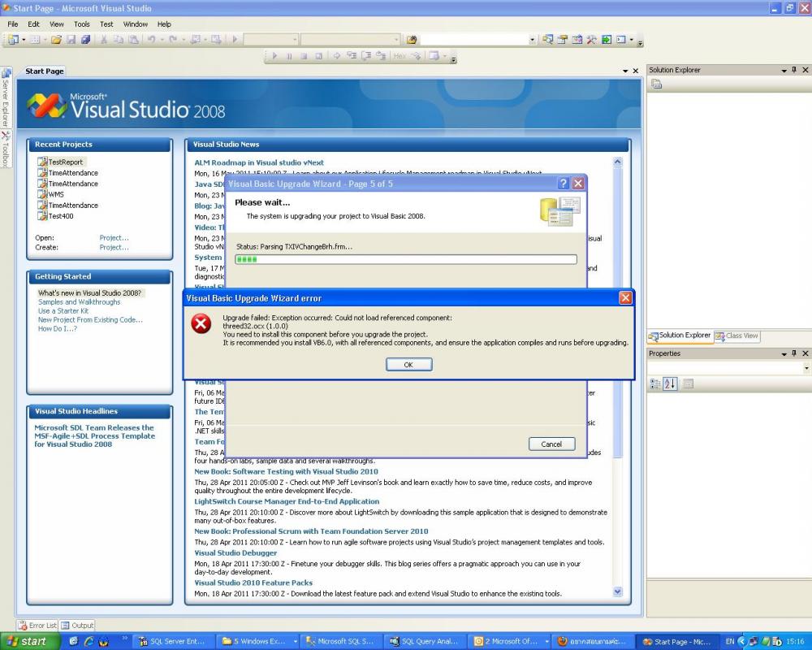Open the Properties Window toolbar icon

pos(563,39)
